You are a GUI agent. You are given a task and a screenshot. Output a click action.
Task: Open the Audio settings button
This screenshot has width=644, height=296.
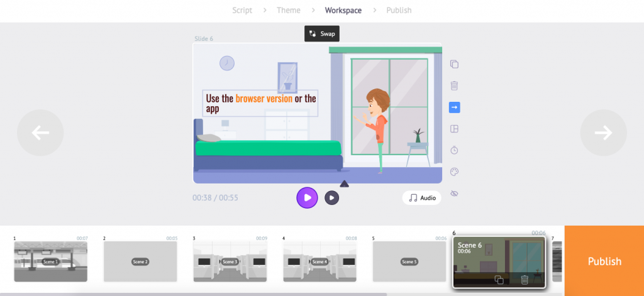pos(422,198)
